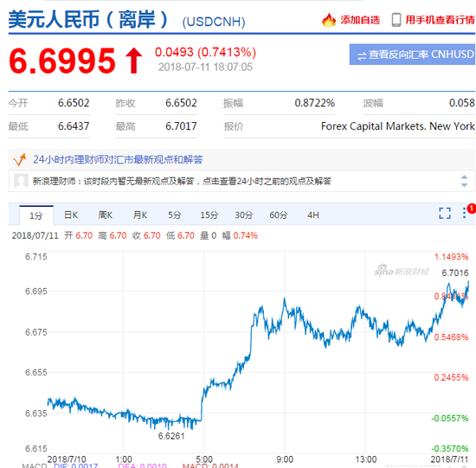This screenshot has width=476, height=468.
Task: Click the 9:00 time axis label
Action: coord(285,459)
